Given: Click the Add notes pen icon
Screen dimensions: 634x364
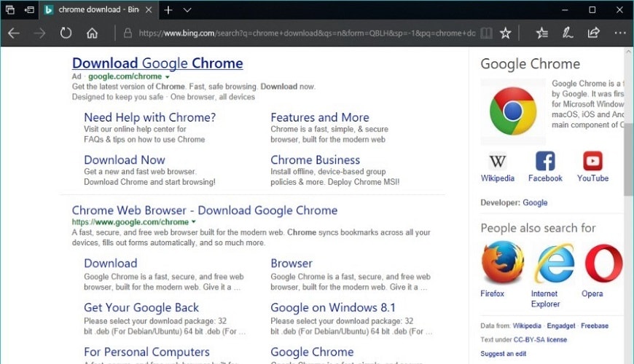Looking at the screenshot, I should point(568,33).
